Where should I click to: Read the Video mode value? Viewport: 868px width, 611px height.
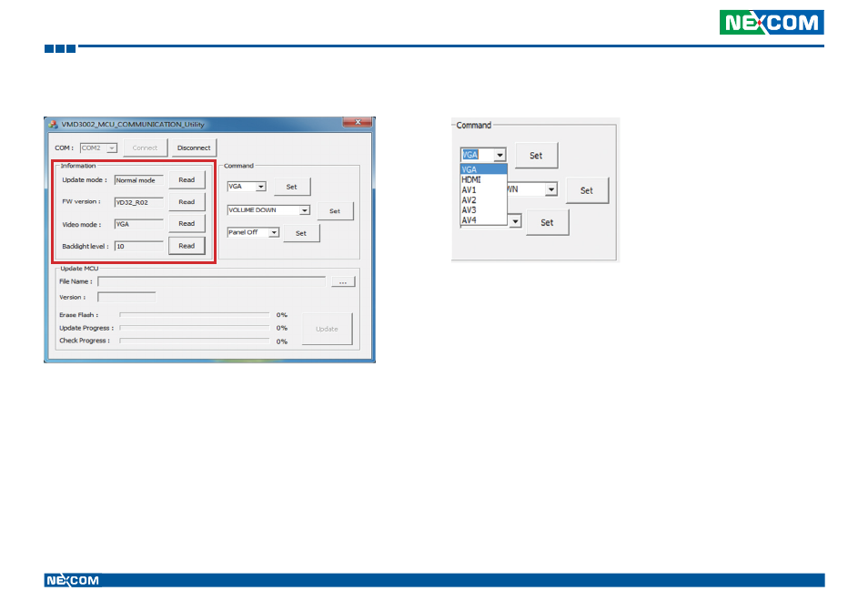[187, 224]
